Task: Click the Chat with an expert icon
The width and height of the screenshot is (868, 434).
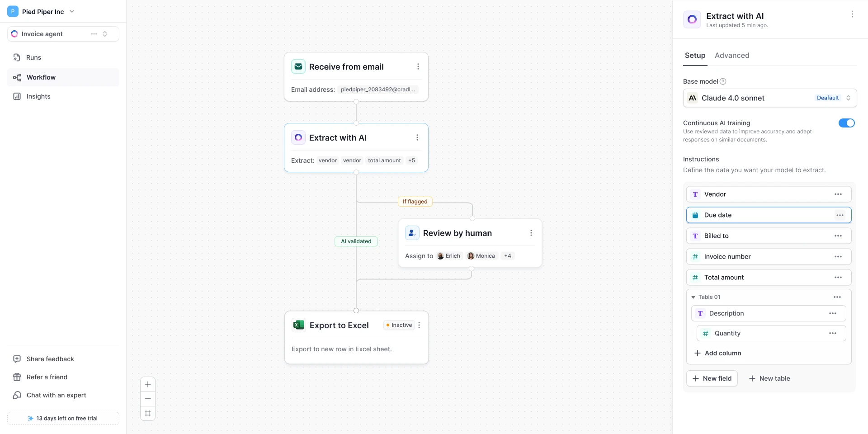Action: [17, 395]
